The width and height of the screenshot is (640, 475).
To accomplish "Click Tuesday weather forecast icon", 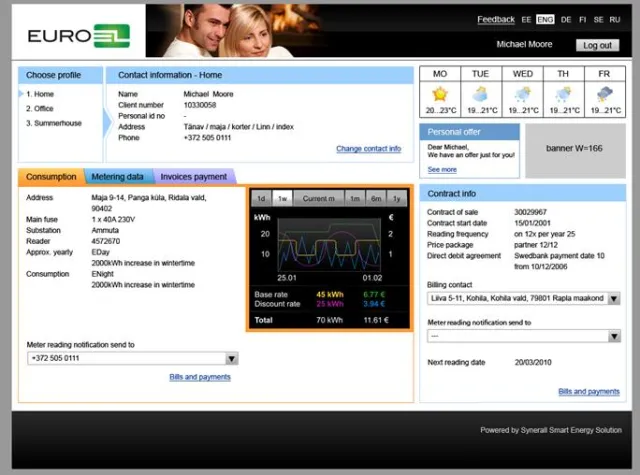I will pyautogui.click(x=480, y=94).
